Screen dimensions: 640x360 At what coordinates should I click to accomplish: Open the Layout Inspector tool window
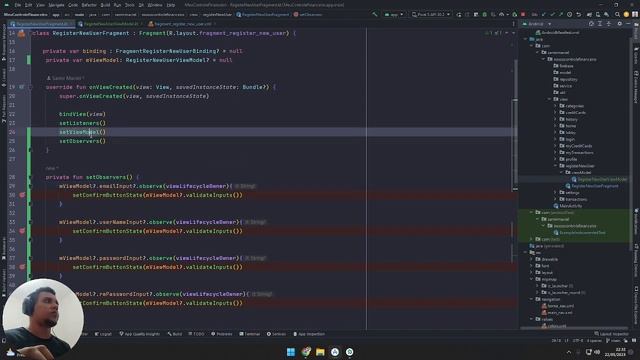click(611, 334)
